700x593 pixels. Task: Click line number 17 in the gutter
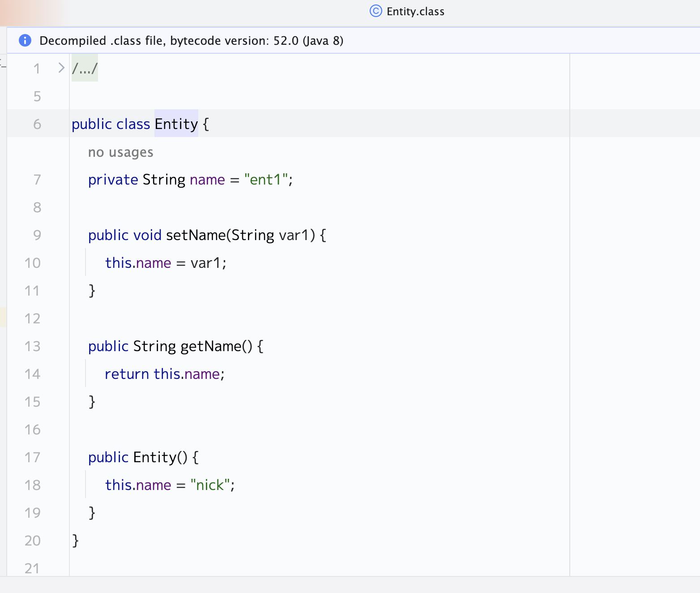pyautogui.click(x=33, y=457)
